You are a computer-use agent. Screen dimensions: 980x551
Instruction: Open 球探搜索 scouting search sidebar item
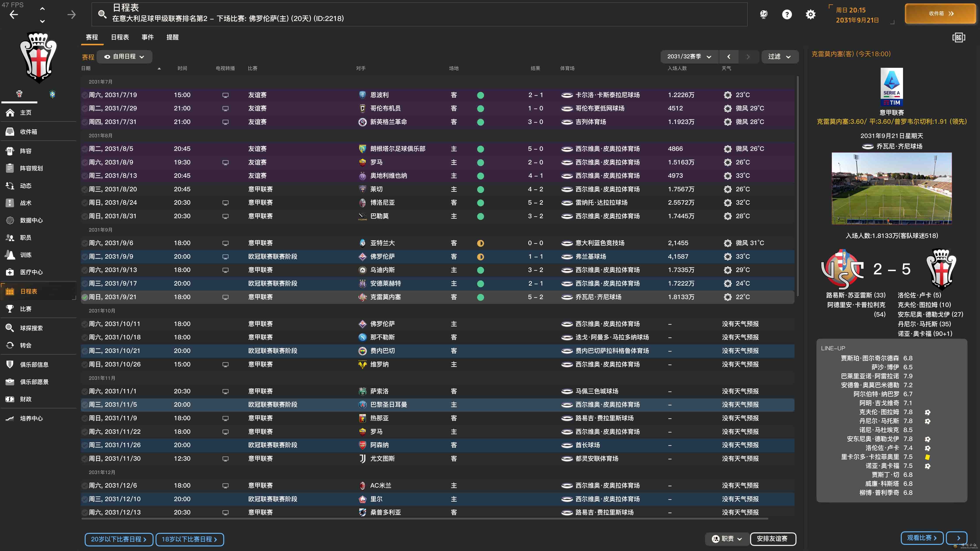click(x=31, y=328)
